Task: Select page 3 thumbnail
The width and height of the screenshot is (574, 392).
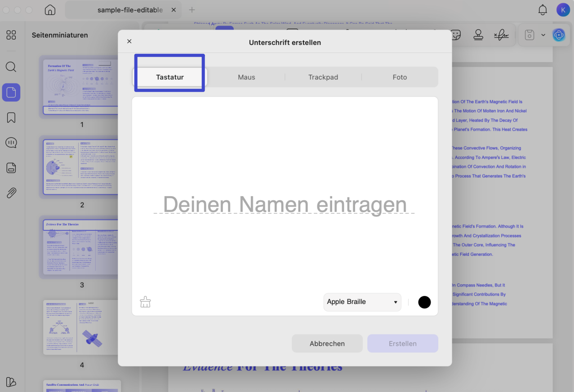Action: pos(81,247)
